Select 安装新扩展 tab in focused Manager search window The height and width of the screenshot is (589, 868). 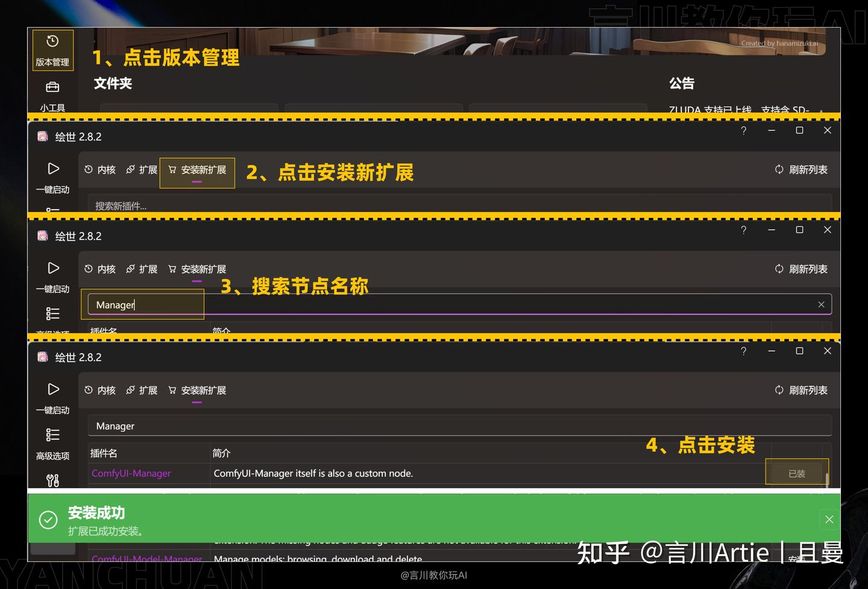click(x=197, y=269)
